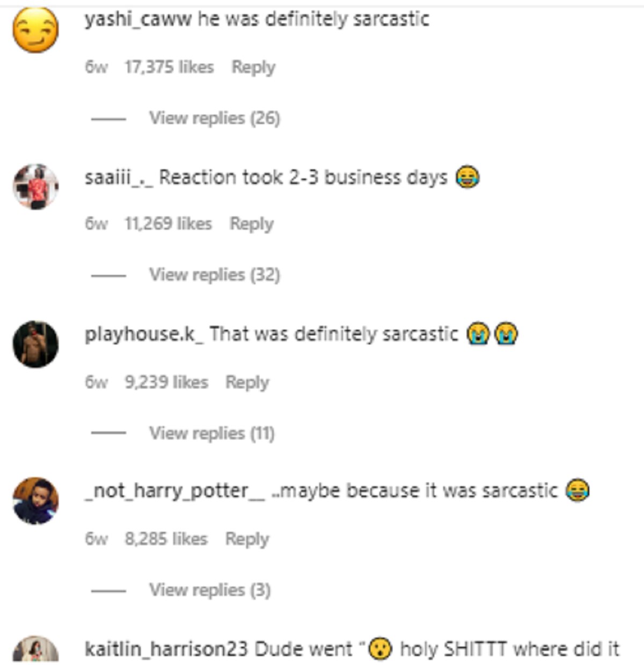Expand 26 replies under yashi_caww's comment
This screenshot has width=644, height=665.
pyautogui.click(x=214, y=118)
